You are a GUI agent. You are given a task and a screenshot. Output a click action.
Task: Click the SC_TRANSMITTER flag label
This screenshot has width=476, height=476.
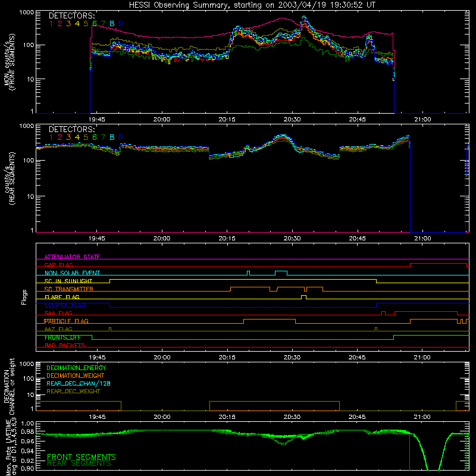pos(69,289)
